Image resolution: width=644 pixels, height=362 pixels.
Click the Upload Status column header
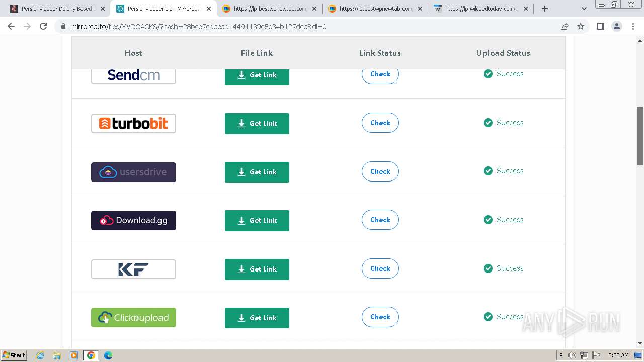click(x=503, y=53)
